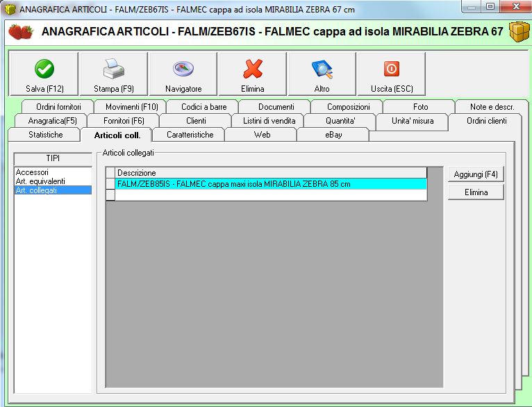
Task: Click the yellow boxes icon in header
Action: click(519, 32)
